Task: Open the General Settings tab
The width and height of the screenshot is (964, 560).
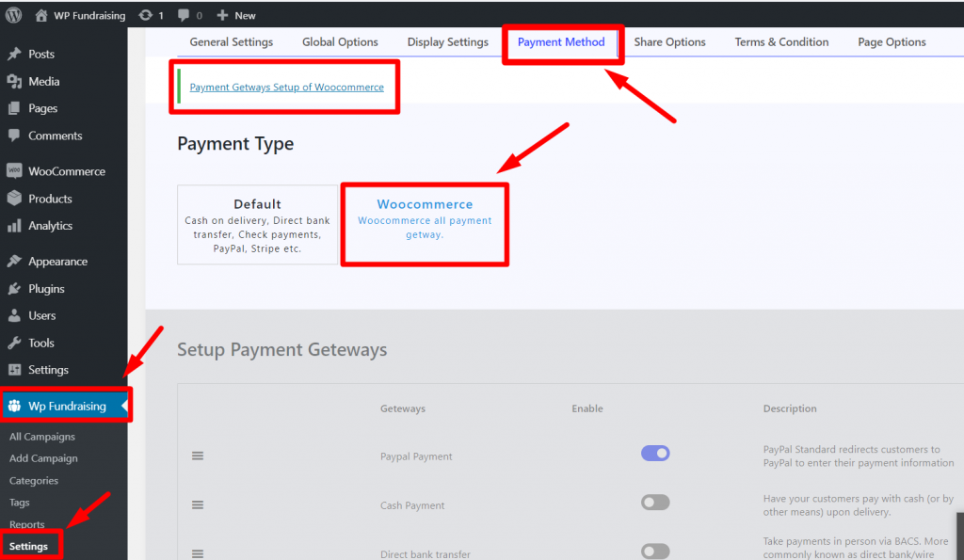Action: (x=232, y=41)
